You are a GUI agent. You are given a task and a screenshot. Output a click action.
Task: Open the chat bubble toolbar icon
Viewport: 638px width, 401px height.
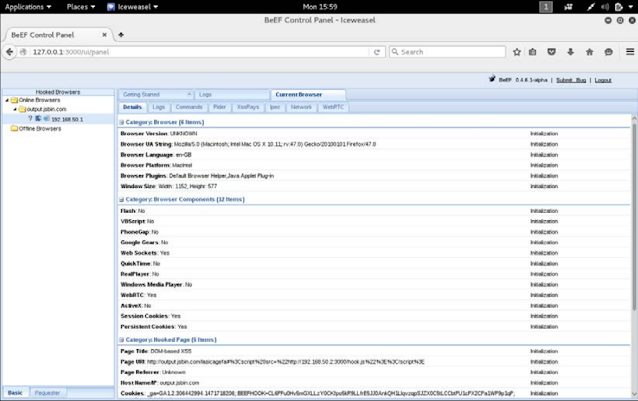pyautogui.click(x=608, y=52)
